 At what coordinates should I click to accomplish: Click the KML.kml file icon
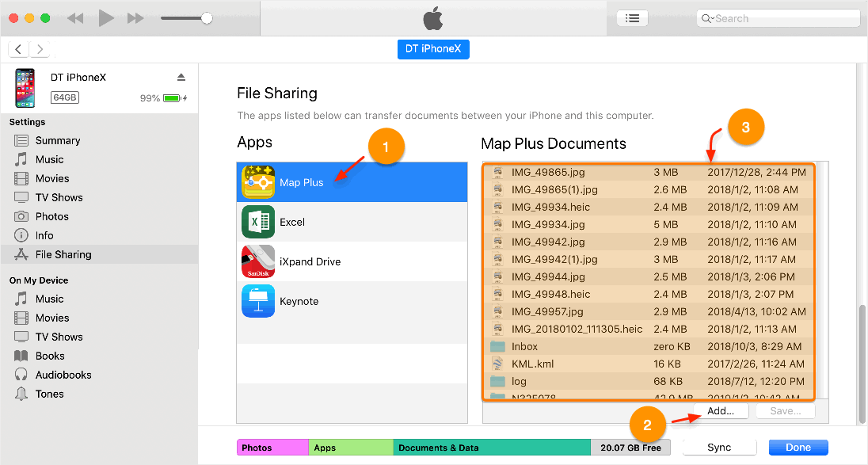tap(497, 364)
